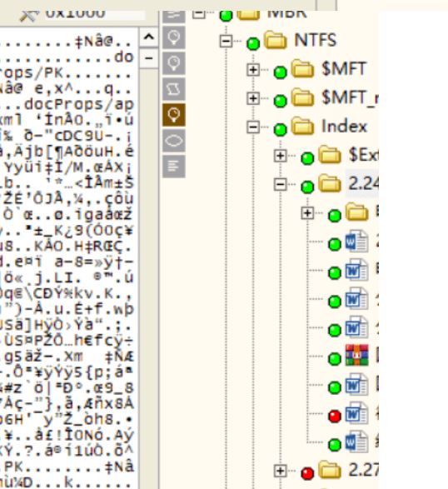Select the map scroll icon in the vertical toolbar
The width and height of the screenshot is (448, 489).
pyautogui.click(x=174, y=89)
